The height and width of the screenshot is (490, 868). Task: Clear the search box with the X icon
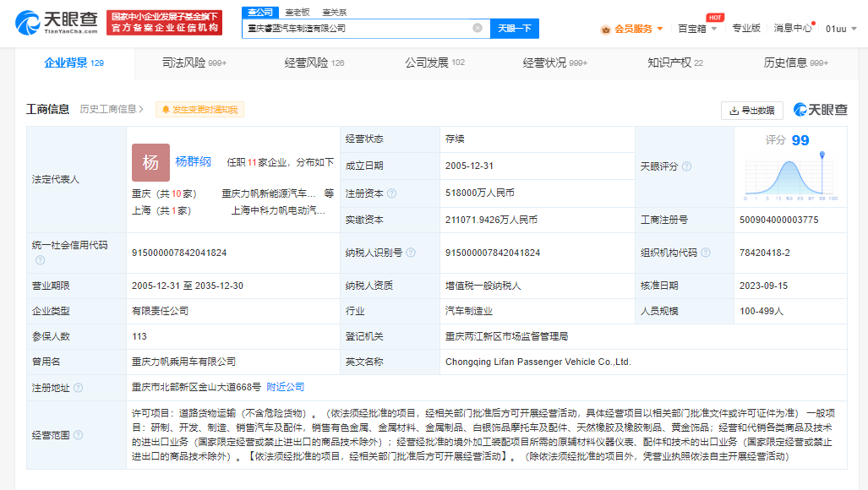tap(478, 28)
